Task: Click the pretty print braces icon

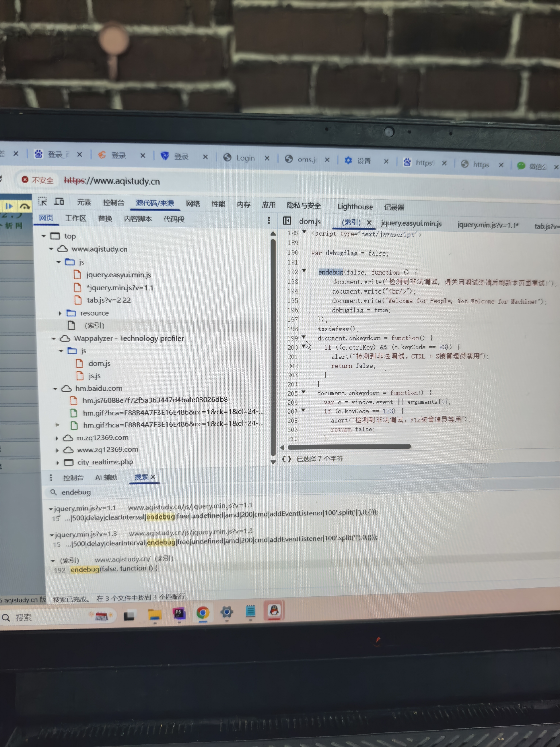Action: [287, 459]
